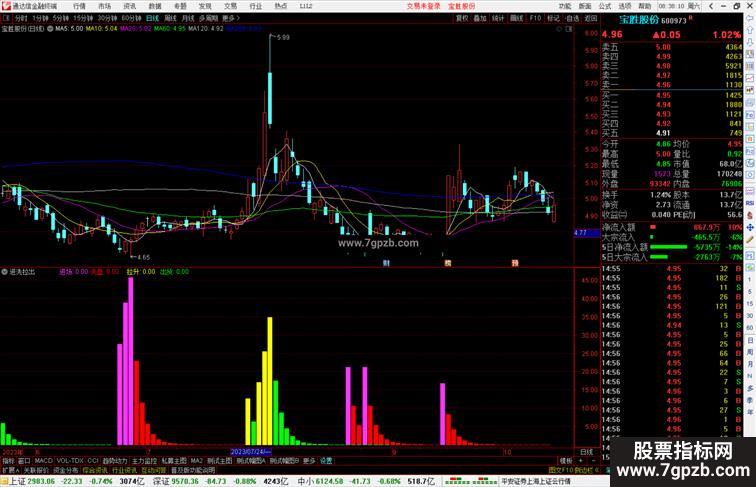Viewport: 756px width, 487px height.
Task: Click the back arrow next to window controls
Action: click(x=711, y=6)
